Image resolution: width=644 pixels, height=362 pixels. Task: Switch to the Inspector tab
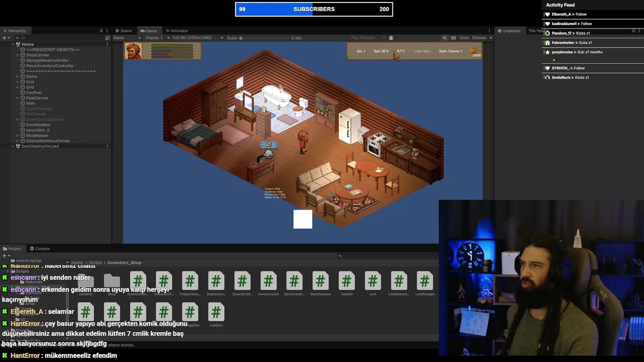[x=509, y=31]
